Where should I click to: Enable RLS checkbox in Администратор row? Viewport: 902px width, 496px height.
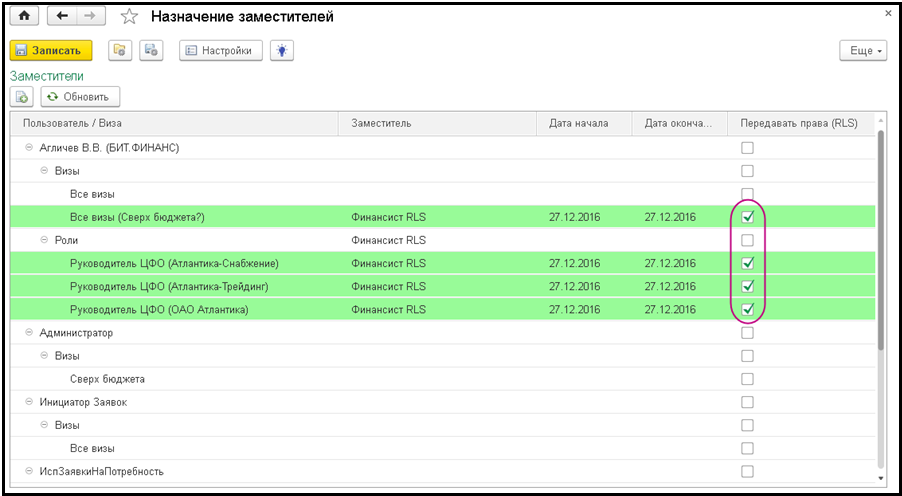tap(747, 333)
